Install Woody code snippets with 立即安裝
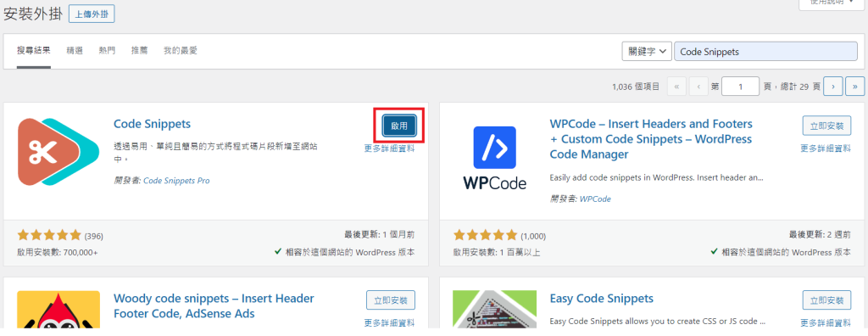Screen dimensions: 868x336 pyautogui.click(x=391, y=300)
